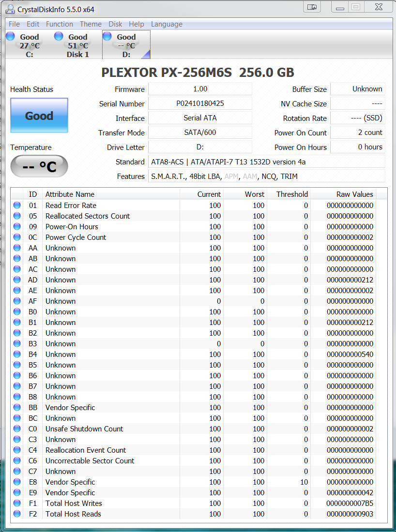Click the Serial Number field
Viewport: 396px width, 532px height.
pyautogui.click(x=200, y=103)
